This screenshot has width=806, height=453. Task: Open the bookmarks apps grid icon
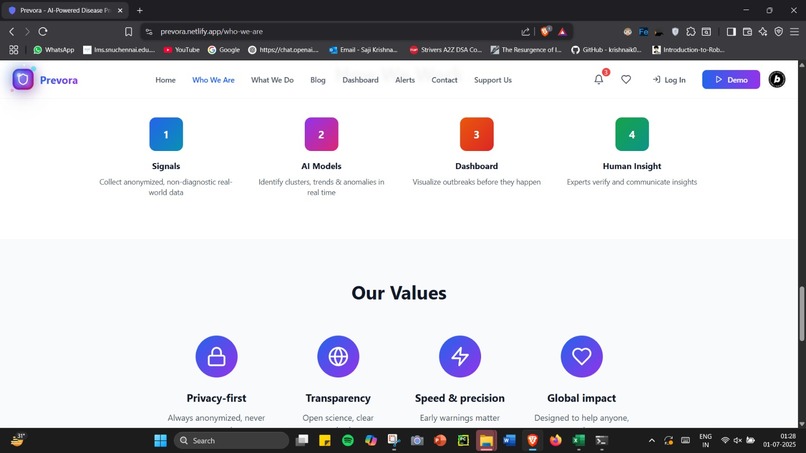point(13,50)
